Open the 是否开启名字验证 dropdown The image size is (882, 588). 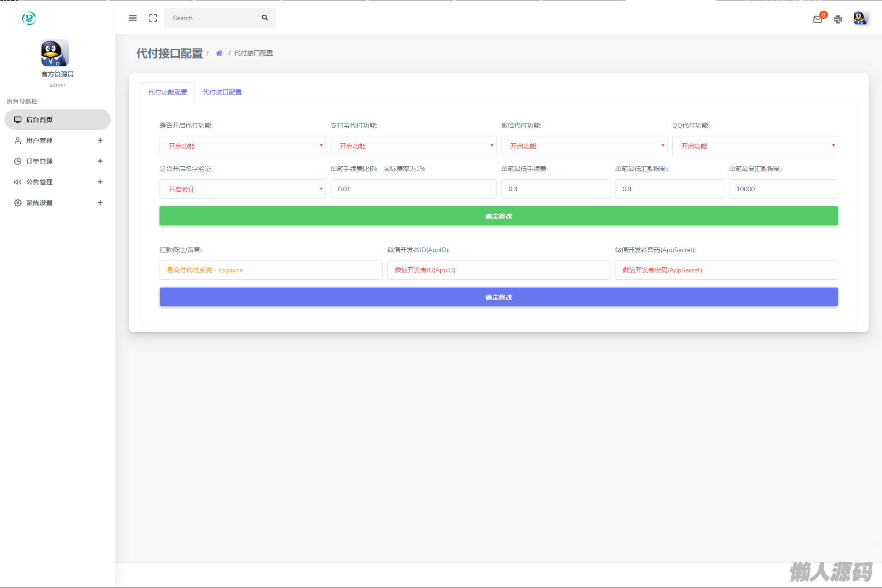pyautogui.click(x=243, y=189)
